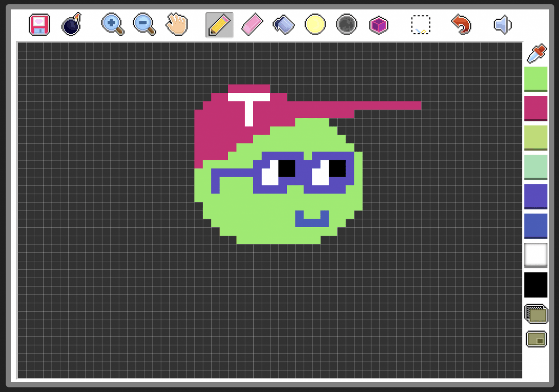Select the Pencil drawing tool

coord(219,24)
